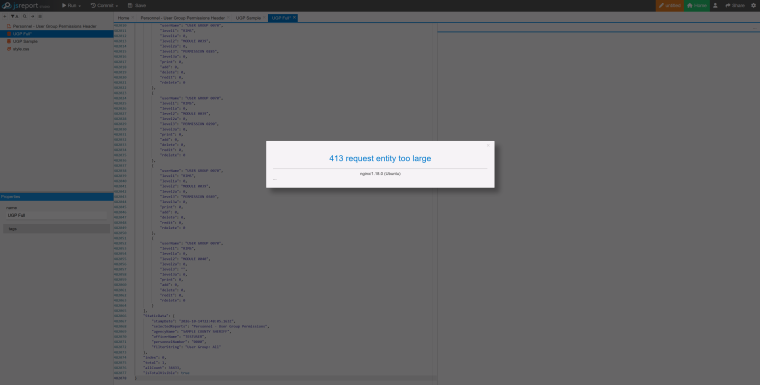
Task: Click the "isTotalVisible": true line
Action: click(x=166, y=373)
